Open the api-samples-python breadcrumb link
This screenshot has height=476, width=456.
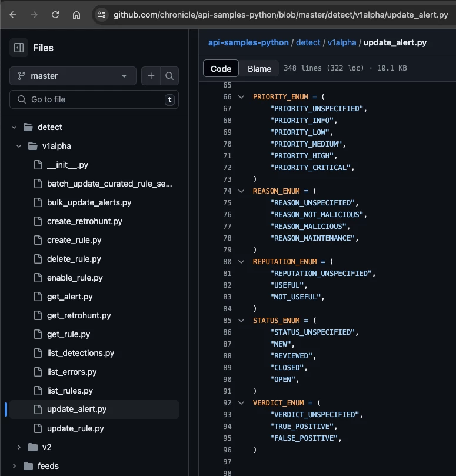click(248, 42)
